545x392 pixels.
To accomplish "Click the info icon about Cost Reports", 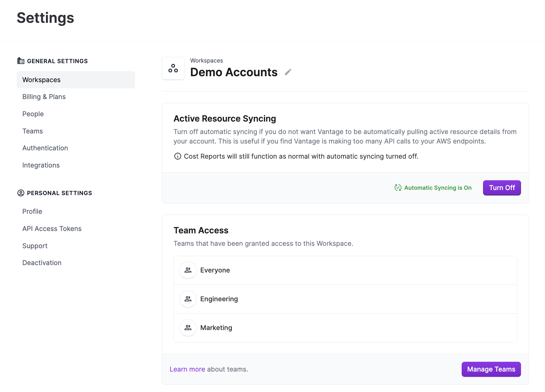I will tap(177, 156).
